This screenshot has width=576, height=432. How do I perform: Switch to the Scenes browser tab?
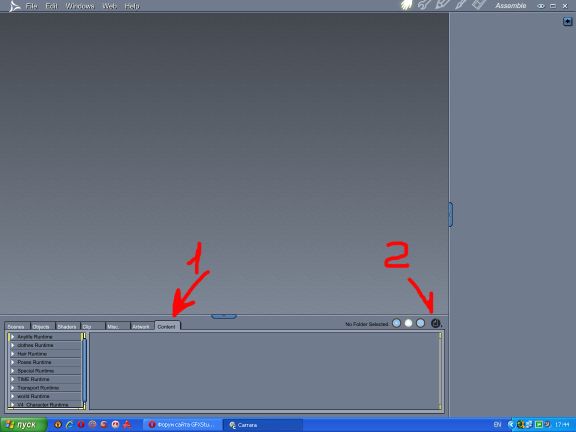coord(16,326)
